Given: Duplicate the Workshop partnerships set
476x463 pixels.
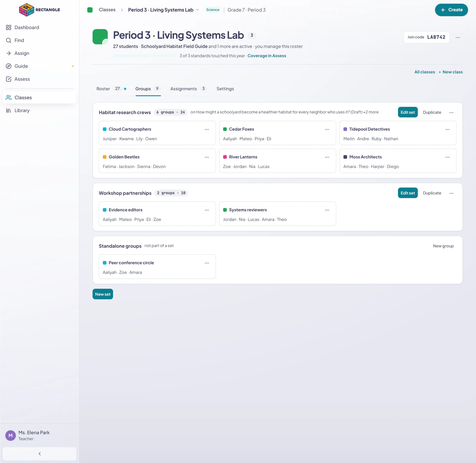Looking at the screenshot, I should click(432, 193).
